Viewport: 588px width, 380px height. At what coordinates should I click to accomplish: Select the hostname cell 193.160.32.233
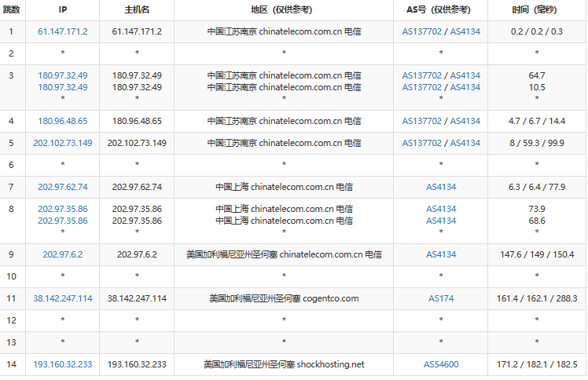(137, 364)
